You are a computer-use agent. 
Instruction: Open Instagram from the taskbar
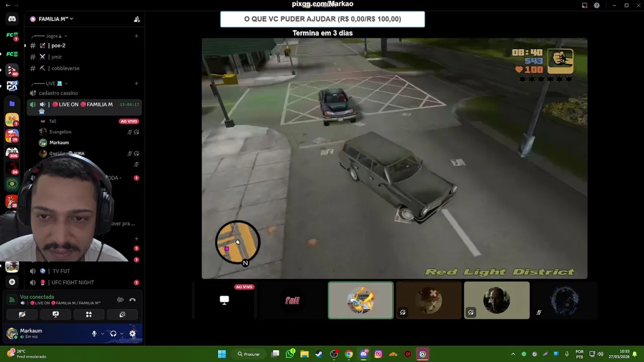(378, 354)
